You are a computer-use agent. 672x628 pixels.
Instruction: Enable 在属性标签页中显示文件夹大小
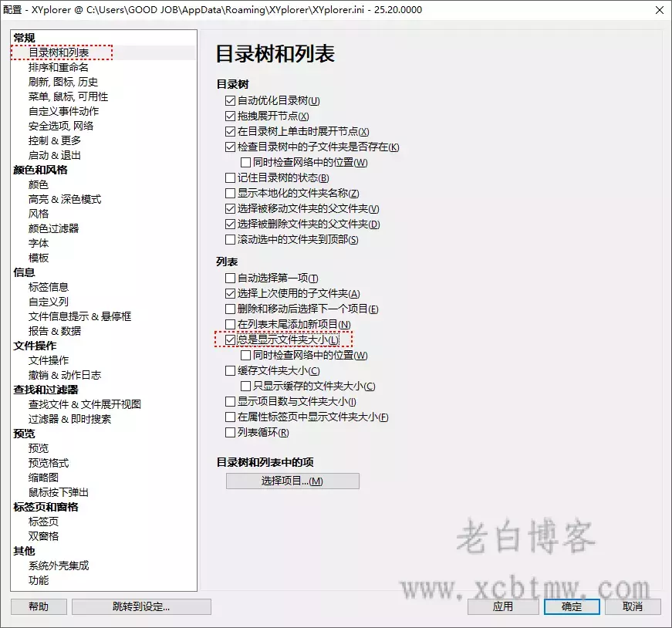point(230,417)
